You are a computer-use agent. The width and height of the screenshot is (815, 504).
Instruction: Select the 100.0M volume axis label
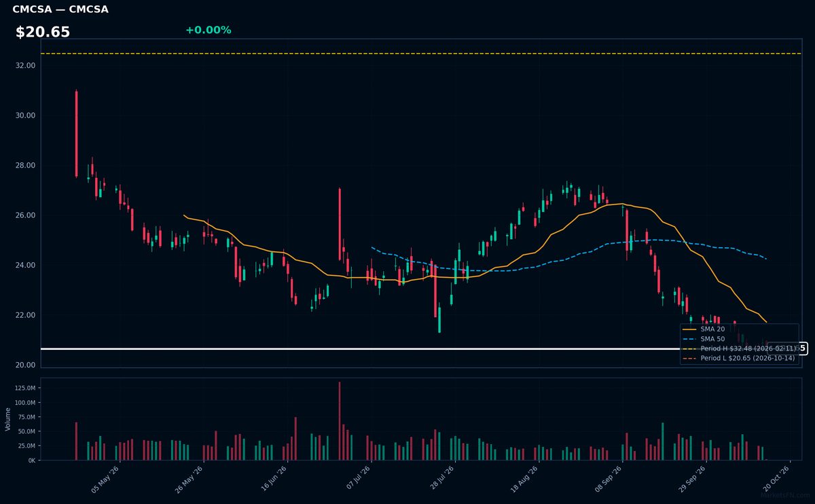(24, 403)
